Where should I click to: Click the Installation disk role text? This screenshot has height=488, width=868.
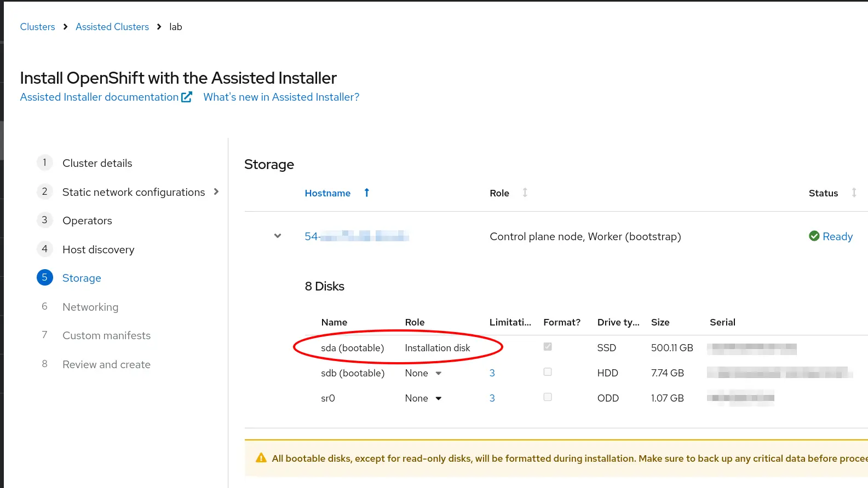(438, 348)
